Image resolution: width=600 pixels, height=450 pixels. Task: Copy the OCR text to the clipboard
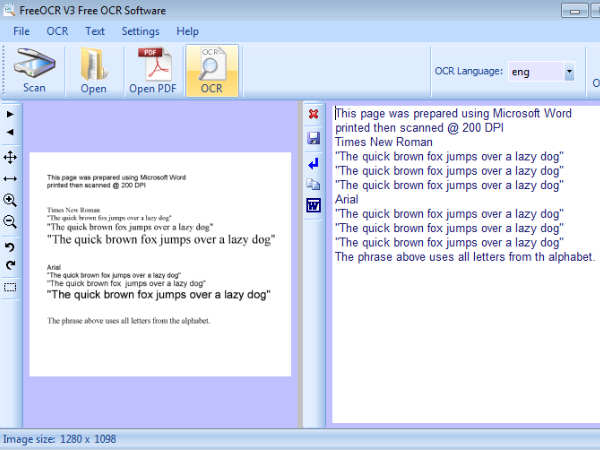tap(313, 184)
